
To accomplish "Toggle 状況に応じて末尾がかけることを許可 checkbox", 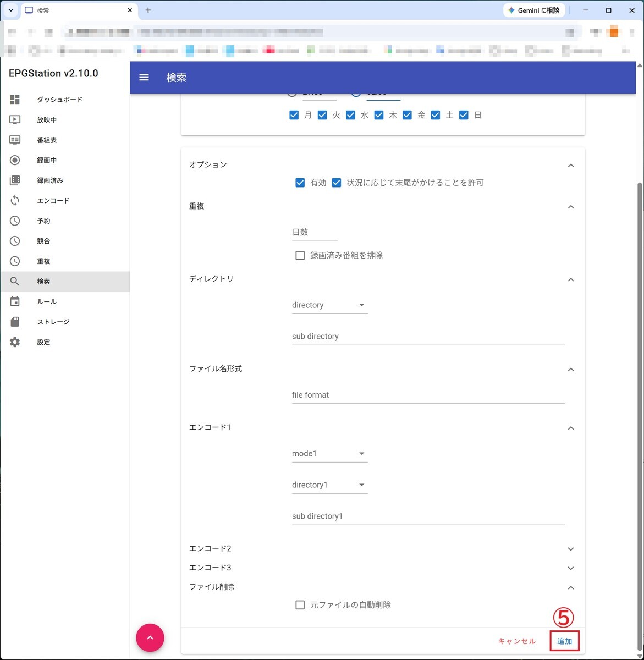I will point(337,183).
